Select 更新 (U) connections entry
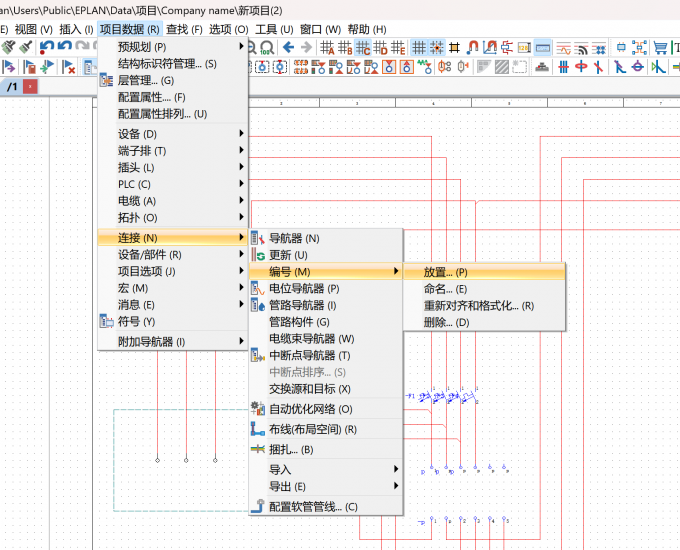This screenshot has width=680, height=550. click(326, 255)
